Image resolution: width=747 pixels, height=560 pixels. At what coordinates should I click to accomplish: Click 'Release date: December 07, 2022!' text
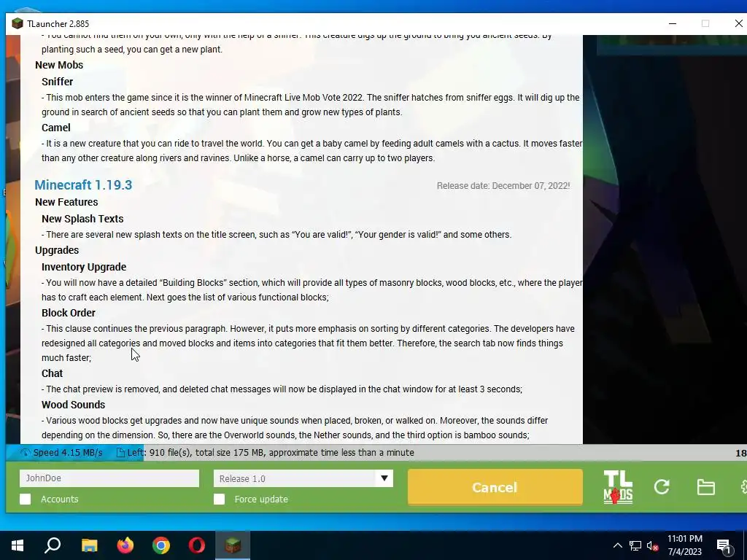tap(503, 186)
